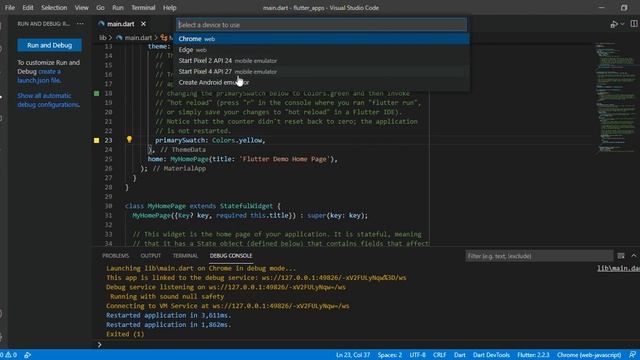The width and height of the screenshot is (640, 360).
Task: Click the errors and warnings status indicator
Action: point(9,355)
